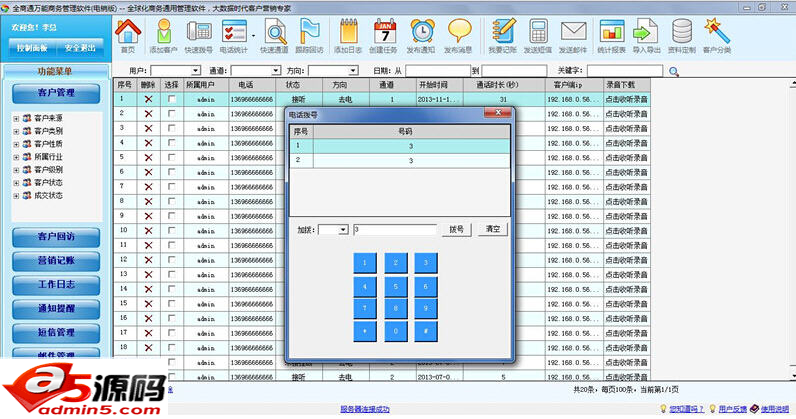
Task: Click the 添加日志 notepad icon
Action: click(348, 31)
